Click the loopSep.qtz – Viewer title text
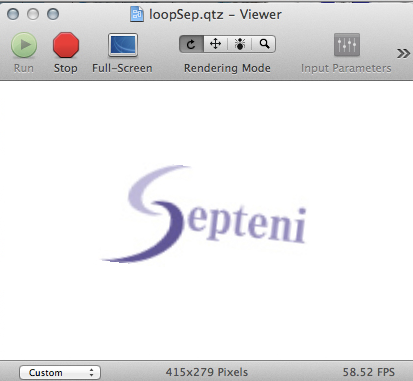 (215, 15)
